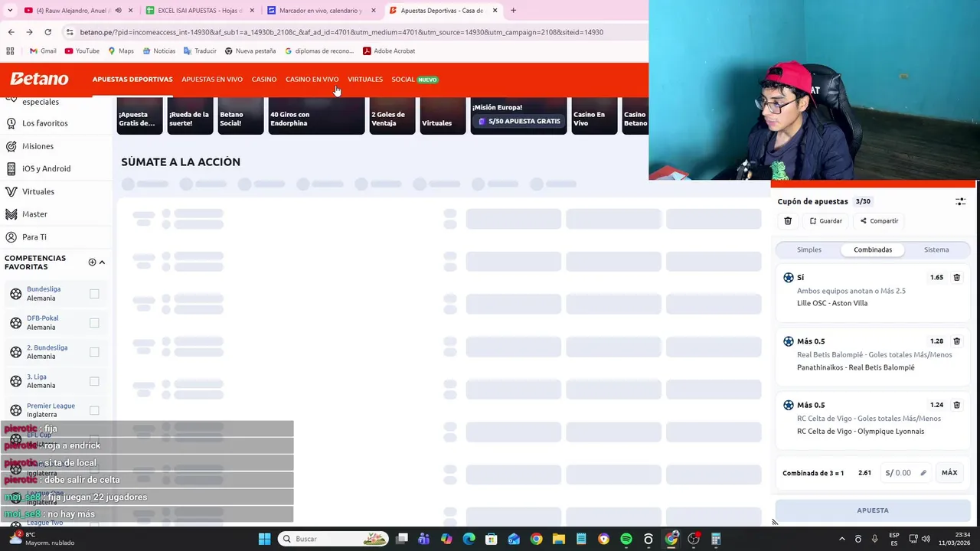The image size is (980, 551).
Task: Open the Social Nuevo section
Action: coord(414,80)
